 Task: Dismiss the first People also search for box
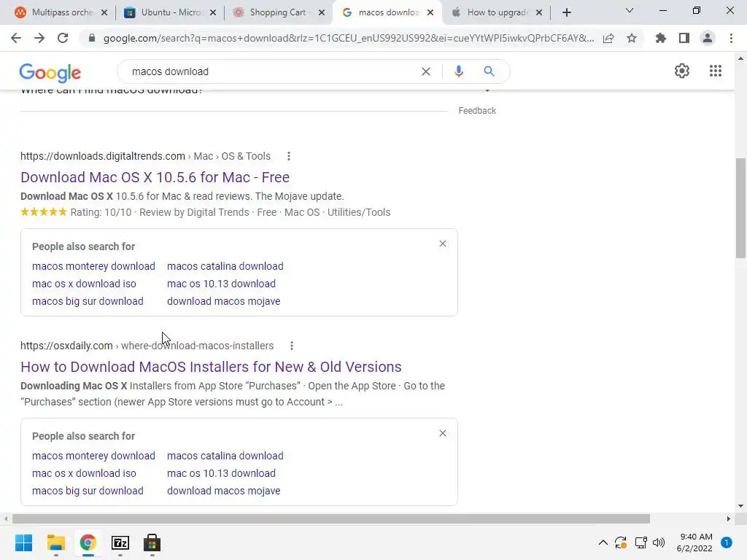pos(443,244)
